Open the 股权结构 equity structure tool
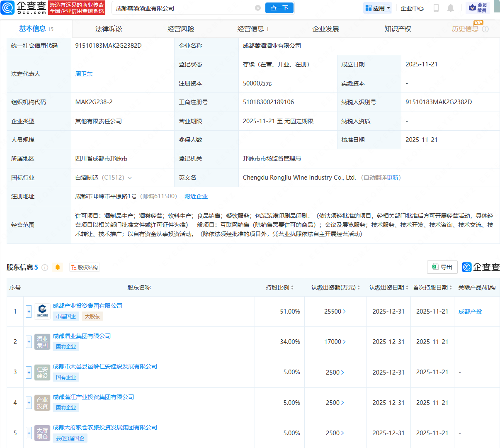 (x=85, y=267)
